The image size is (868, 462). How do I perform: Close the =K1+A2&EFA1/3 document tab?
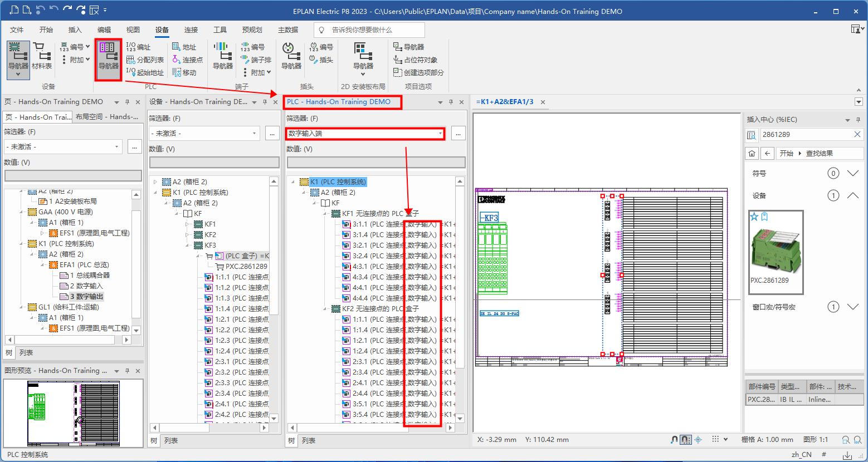pos(543,102)
